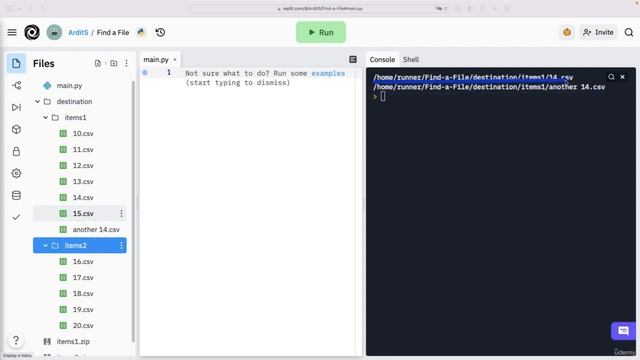Screen dimensions: 640x360
Task: Open 16.csv file
Action: point(83,261)
